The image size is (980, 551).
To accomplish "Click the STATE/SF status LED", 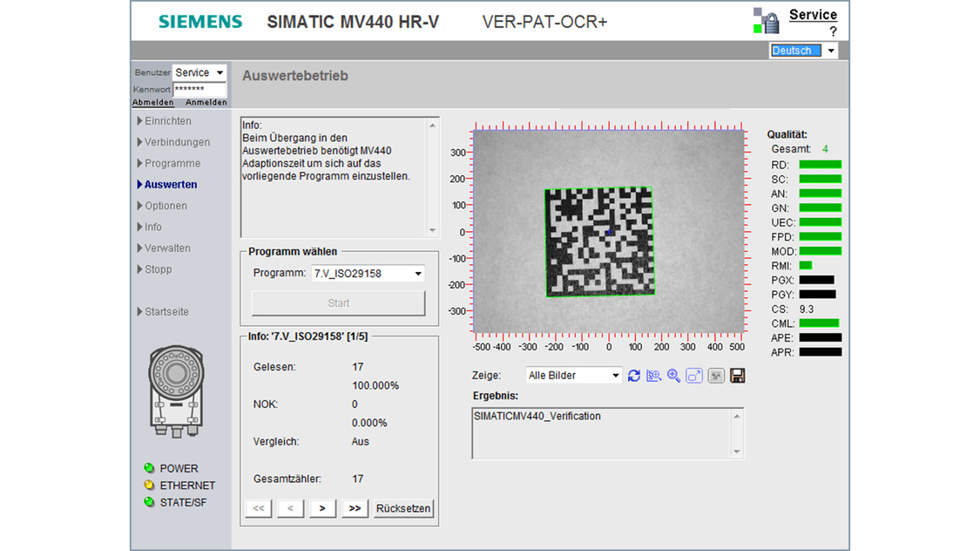I will 149,501.
